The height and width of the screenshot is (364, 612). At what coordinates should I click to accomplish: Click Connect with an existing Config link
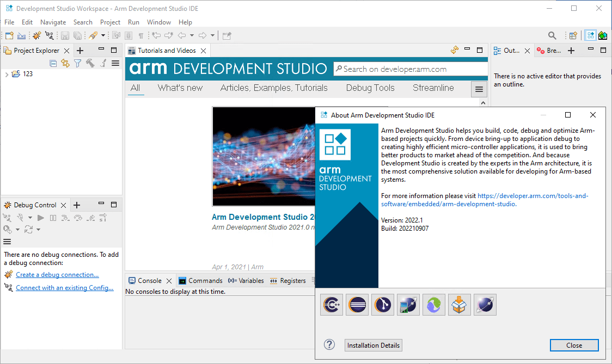pyautogui.click(x=64, y=287)
